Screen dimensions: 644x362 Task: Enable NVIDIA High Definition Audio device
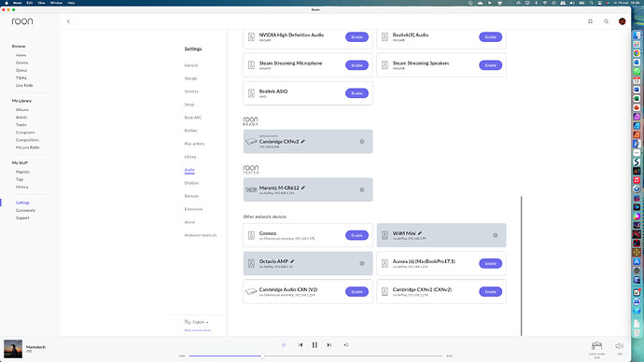pos(357,37)
